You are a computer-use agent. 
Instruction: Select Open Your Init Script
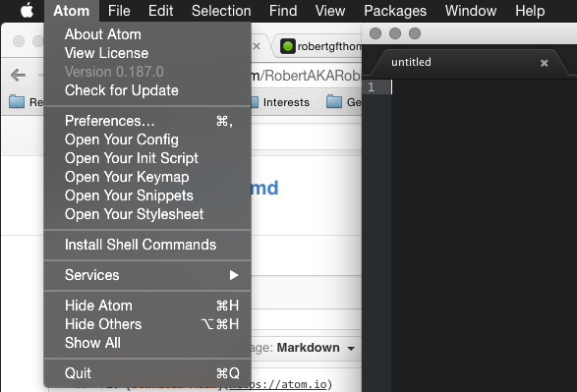click(147, 158)
